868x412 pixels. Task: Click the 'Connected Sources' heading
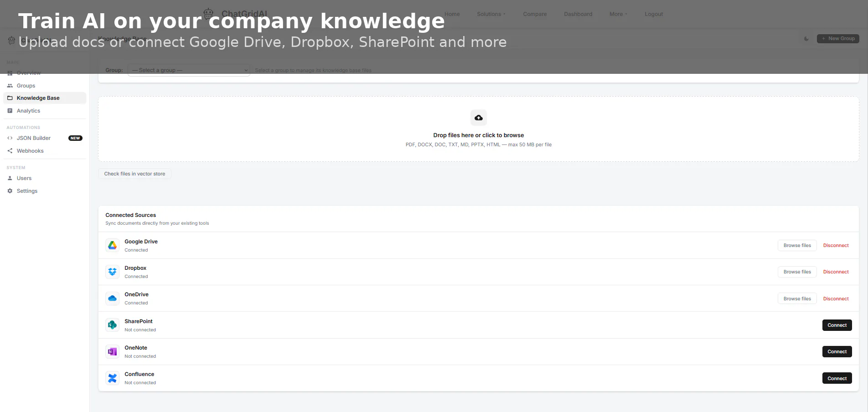pyautogui.click(x=131, y=215)
